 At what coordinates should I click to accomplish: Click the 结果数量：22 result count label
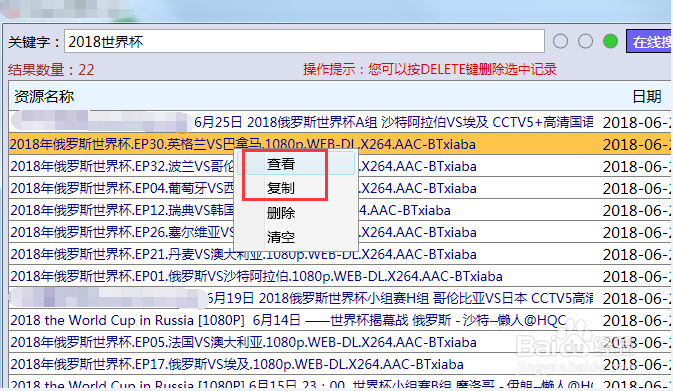[51, 70]
